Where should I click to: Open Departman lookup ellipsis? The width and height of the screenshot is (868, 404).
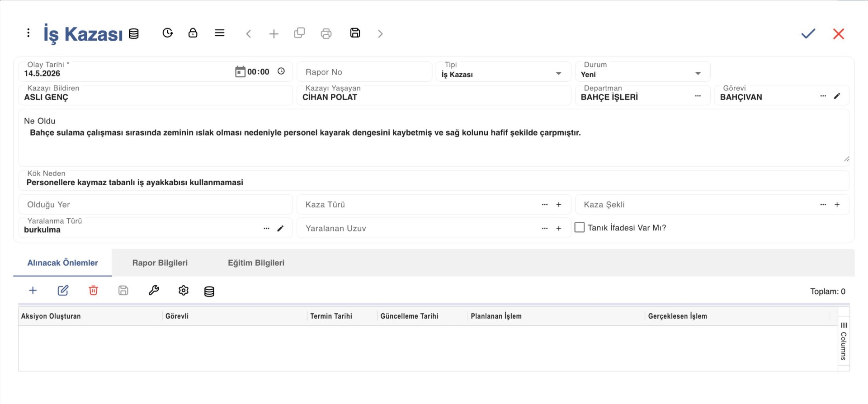698,96
